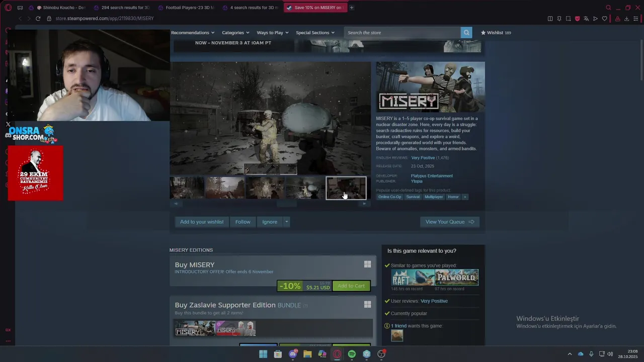
Task: Select the Save 10% on MISERY tab
Action: [314, 8]
